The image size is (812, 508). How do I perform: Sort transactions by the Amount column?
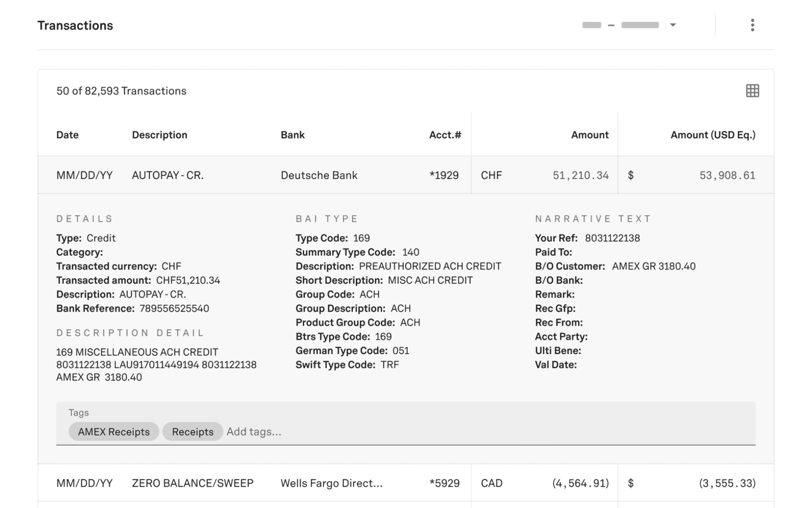click(x=590, y=135)
